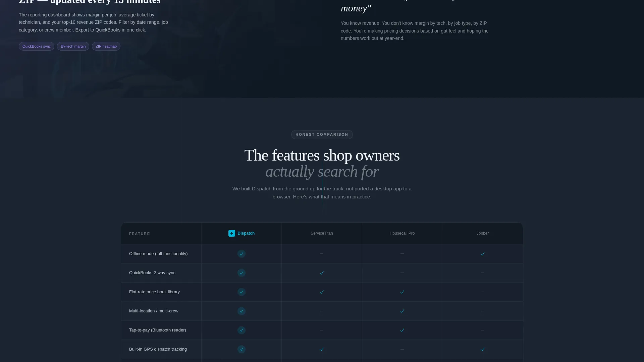Click 'Built-in GPS dispatch tracking' feature label

point(158,349)
